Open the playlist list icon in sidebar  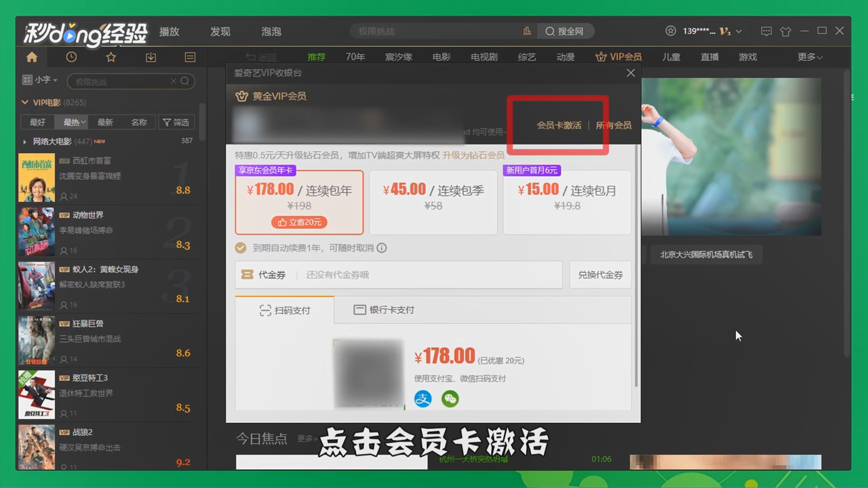pos(190,57)
